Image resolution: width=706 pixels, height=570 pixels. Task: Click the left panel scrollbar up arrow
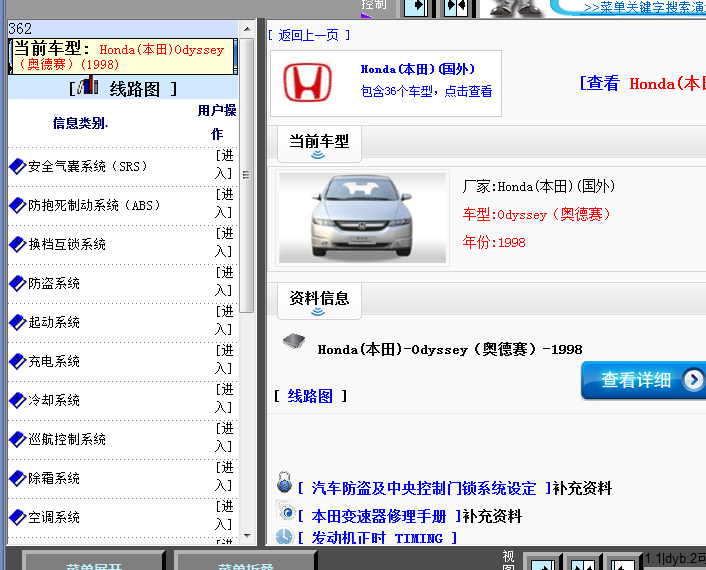point(247,29)
